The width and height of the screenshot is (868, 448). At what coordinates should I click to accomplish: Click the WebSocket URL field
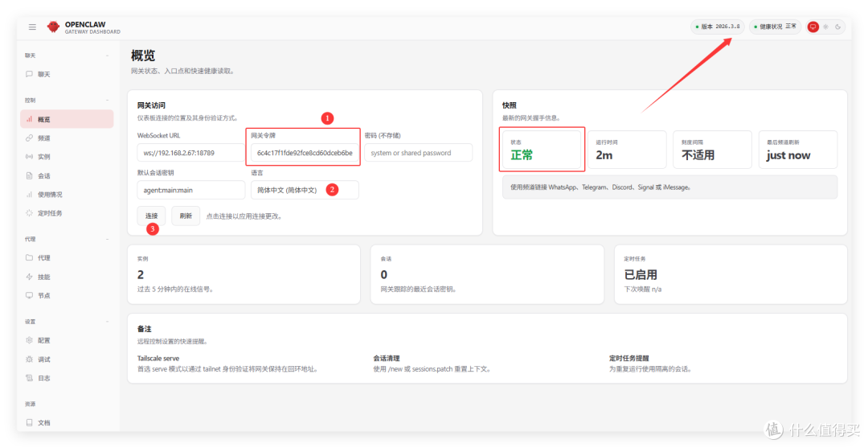coord(190,153)
